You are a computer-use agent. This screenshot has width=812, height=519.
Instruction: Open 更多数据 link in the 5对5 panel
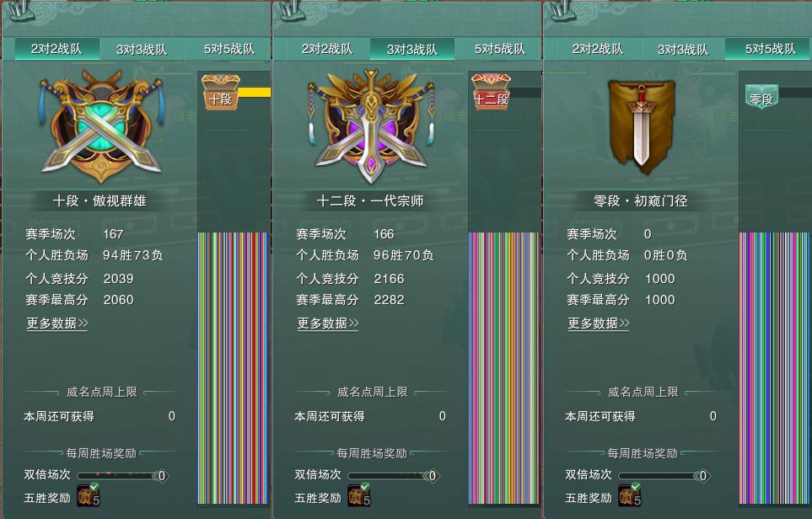click(598, 324)
